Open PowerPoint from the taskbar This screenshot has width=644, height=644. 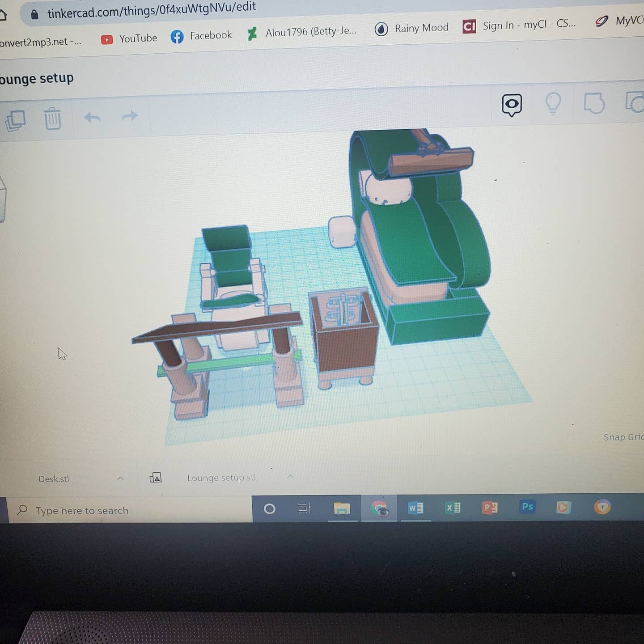coord(490,507)
